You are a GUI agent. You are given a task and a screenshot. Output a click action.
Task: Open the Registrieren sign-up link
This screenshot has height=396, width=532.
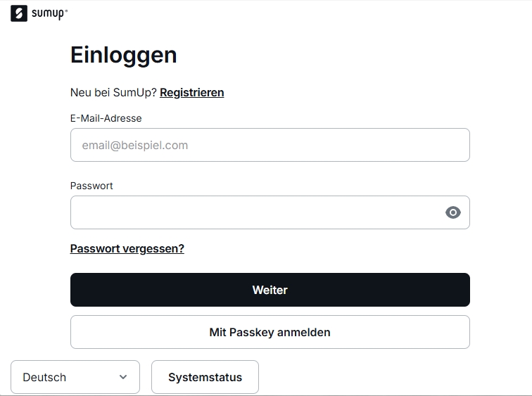click(192, 92)
